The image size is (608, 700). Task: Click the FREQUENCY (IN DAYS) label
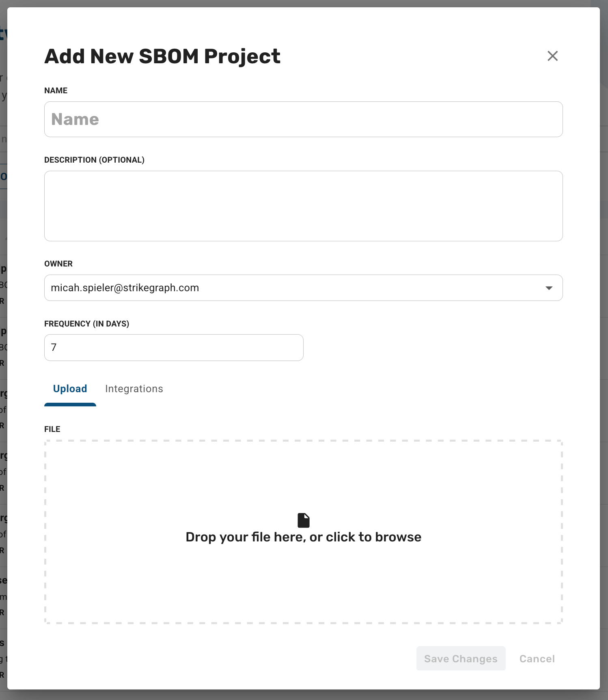[87, 324]
